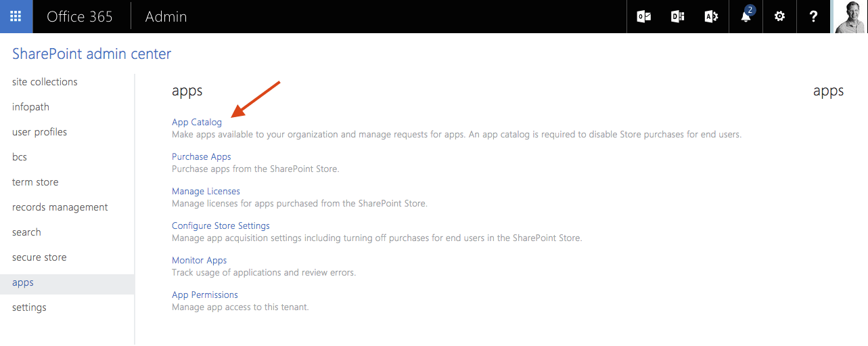Select user profiles in left navigation
Screen dimensions: 868x346
pos(39,132)
